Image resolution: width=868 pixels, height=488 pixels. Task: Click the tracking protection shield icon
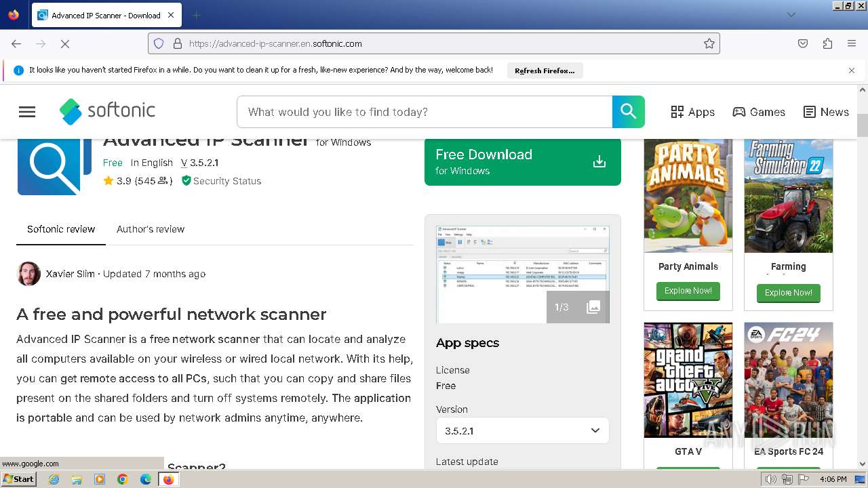tap(159, 43)
